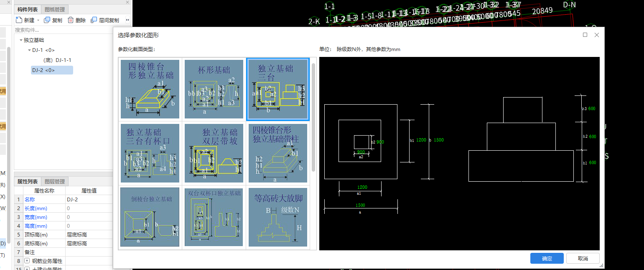Open the toolbar overflow arrows button
644x270 pixels.
pos(127,20)
